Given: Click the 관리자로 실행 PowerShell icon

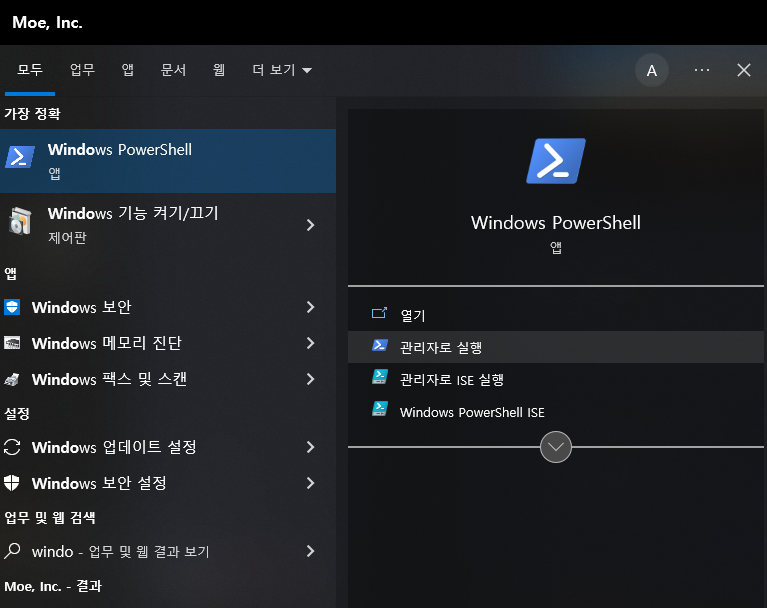Looking at the screenshot, I should tap(380, 345).
